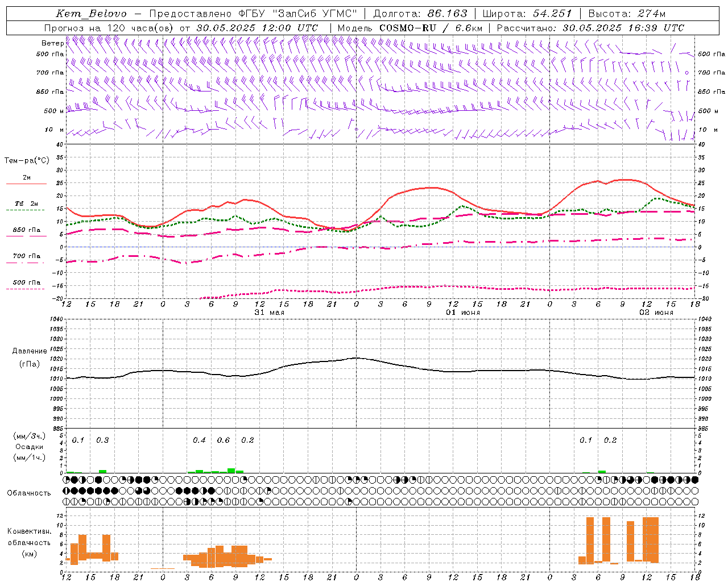Click the latitude value Широта: 54.251

click(x=527, y=14)
